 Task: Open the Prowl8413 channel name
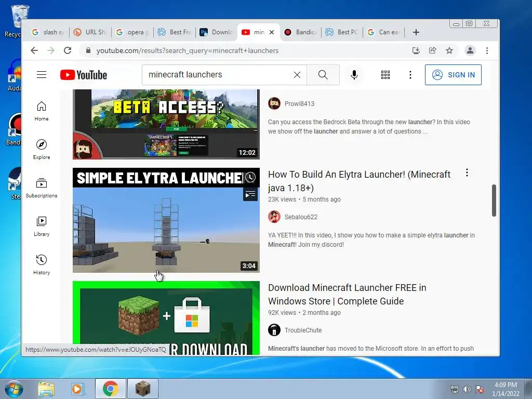(299, 104)
